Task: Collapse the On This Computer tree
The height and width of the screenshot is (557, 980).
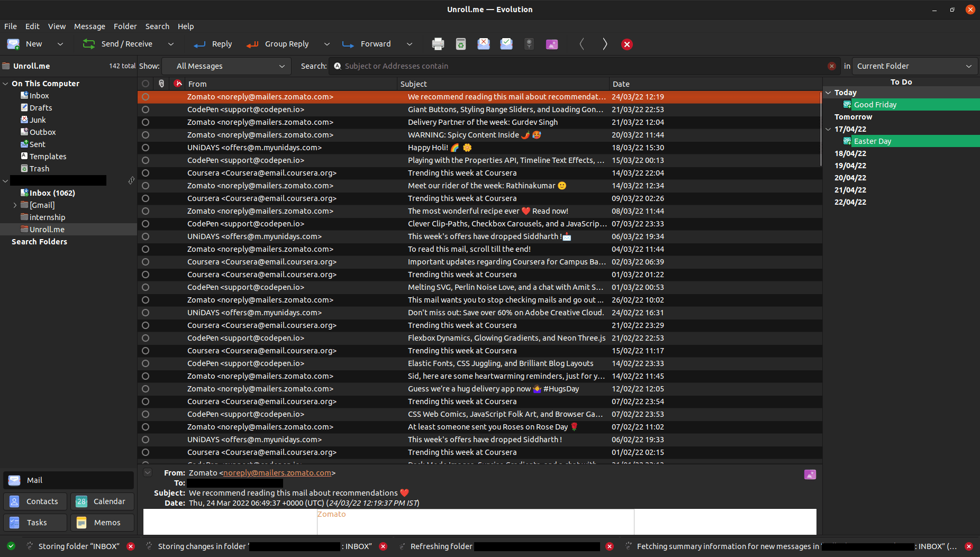Action: click(x=5, y=84)
